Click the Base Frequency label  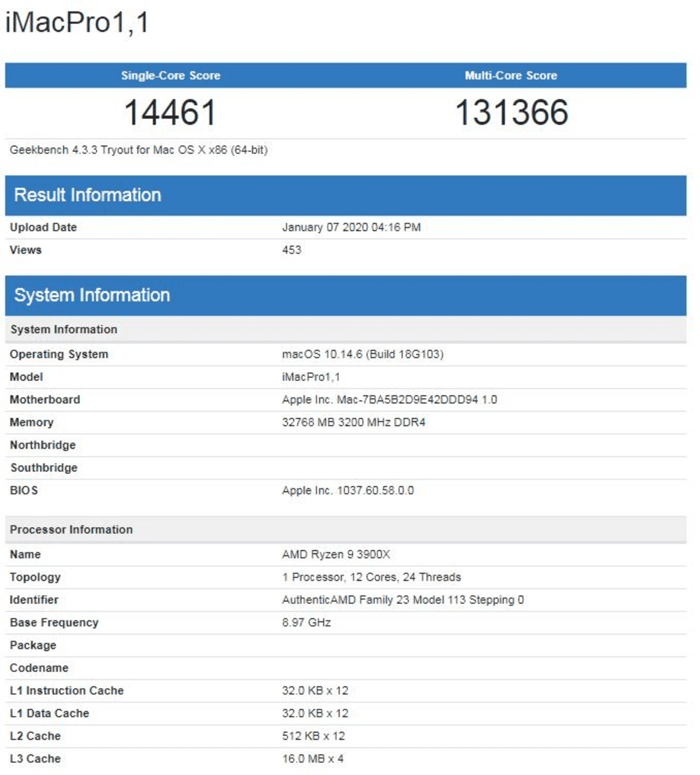pos(54,623)
